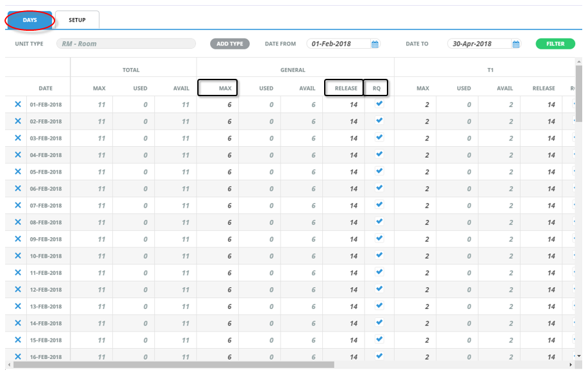Open the Date From calendar picker icon
This screenshot has height=375, width=588.
coord(375,44)
